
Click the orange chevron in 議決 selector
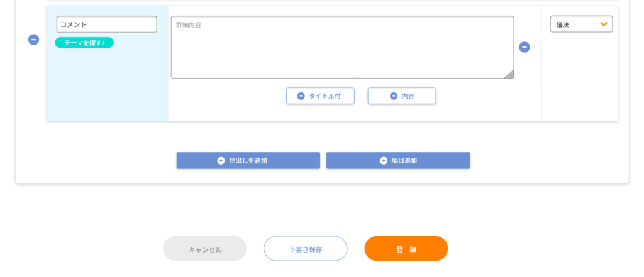[x=603, y=24]
